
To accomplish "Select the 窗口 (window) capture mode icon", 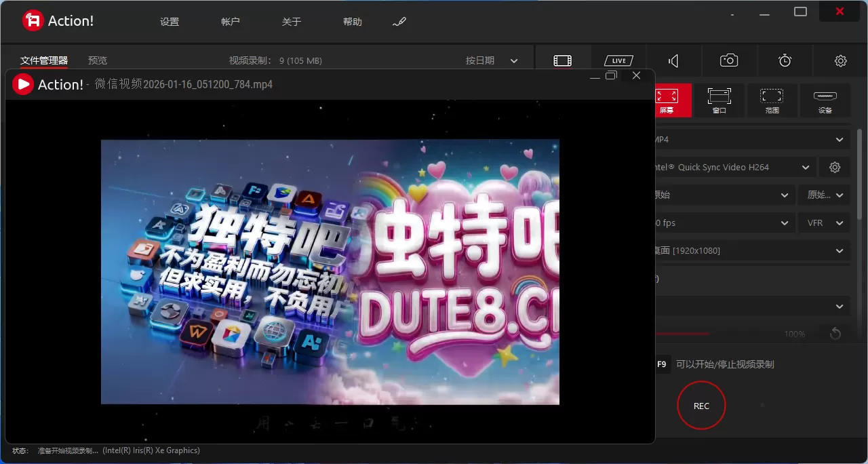I will (719, 100).
